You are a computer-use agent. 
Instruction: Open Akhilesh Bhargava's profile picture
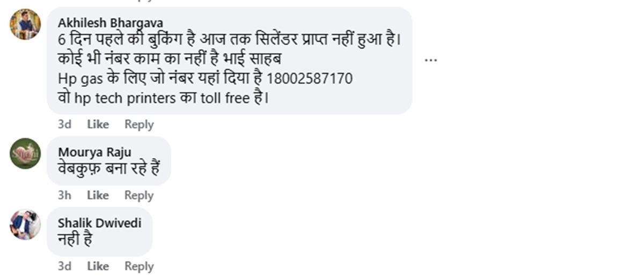point(25,24)
